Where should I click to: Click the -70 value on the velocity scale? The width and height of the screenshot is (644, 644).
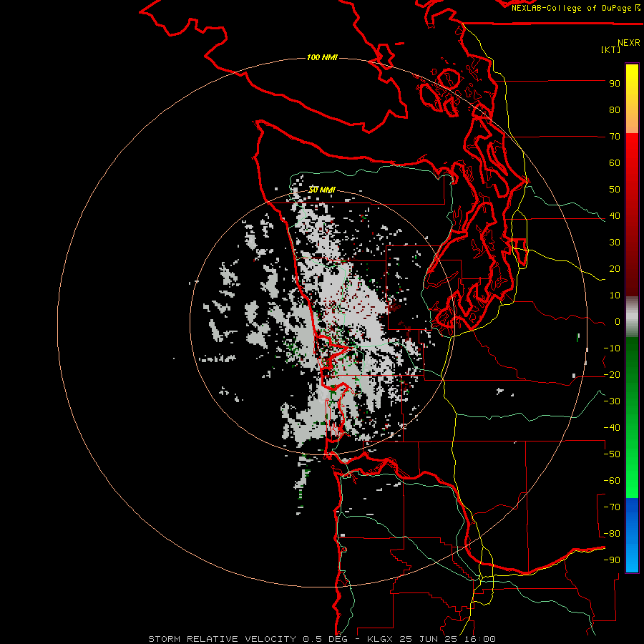(x=612, y=507)
